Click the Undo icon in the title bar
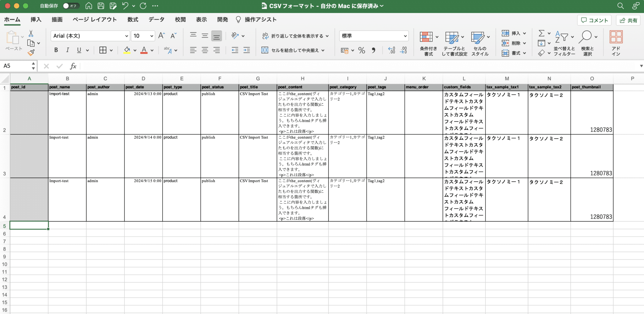644x314 pixels. point(125,6)
